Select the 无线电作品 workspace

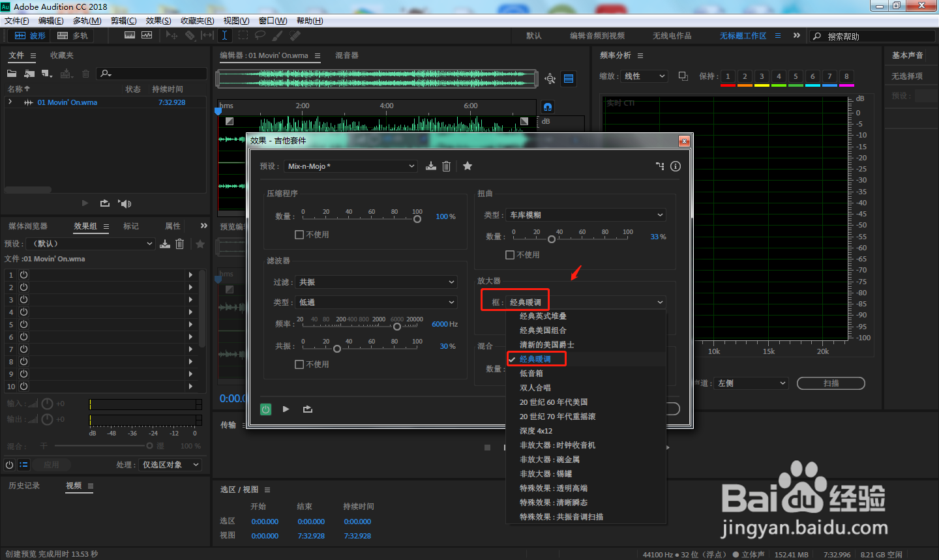tap(672, 36)
